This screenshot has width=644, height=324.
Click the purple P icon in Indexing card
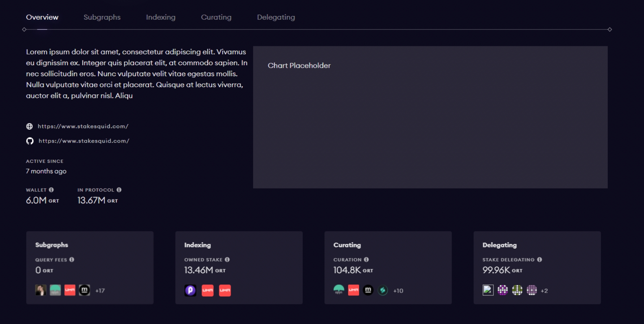click(190, 291)
